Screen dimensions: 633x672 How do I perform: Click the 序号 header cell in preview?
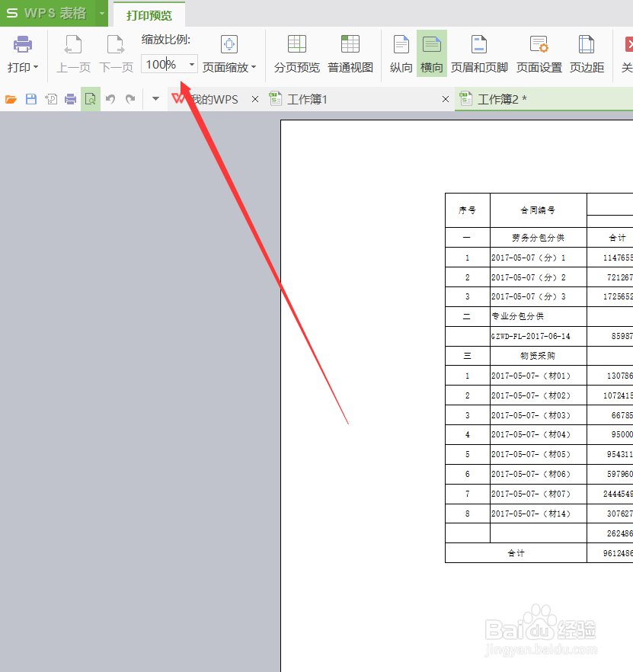467,210
